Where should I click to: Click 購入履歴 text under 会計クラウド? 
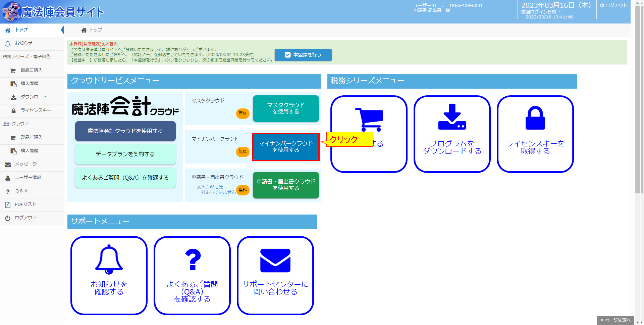(30, 151)
